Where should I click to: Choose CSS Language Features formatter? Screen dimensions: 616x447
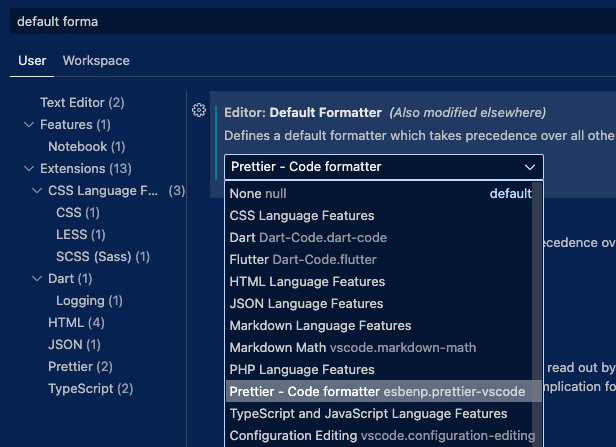tap(379, 215)
